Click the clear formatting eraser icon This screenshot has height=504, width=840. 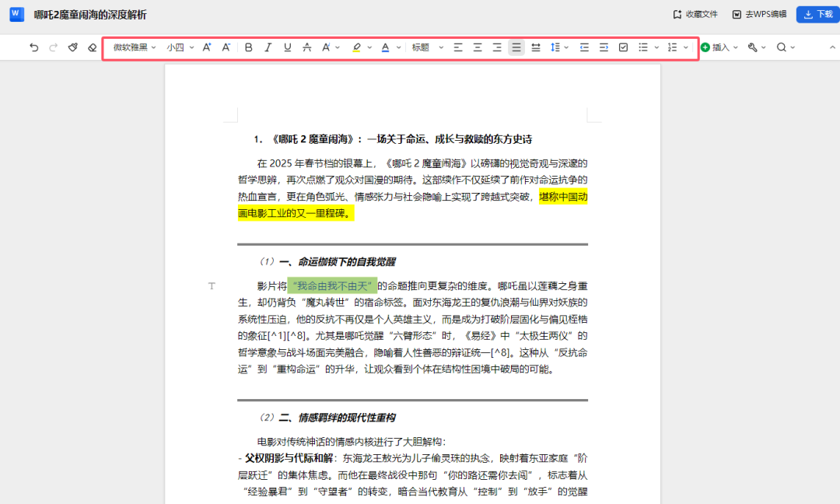[92, 47]
